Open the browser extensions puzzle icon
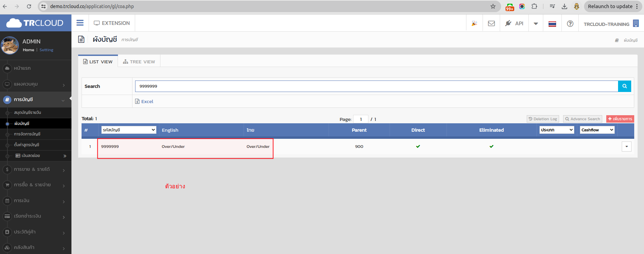This screenshot has width=644, height=254. tap(534, 6)
